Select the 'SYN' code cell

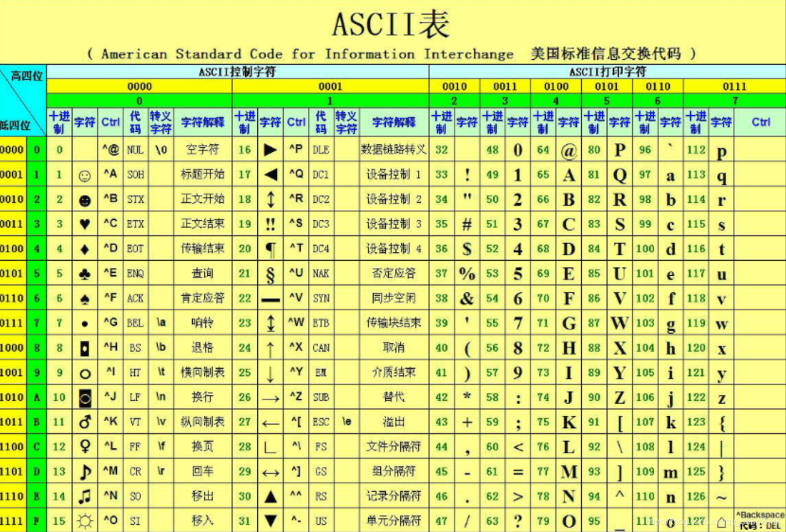click(321, 298)
